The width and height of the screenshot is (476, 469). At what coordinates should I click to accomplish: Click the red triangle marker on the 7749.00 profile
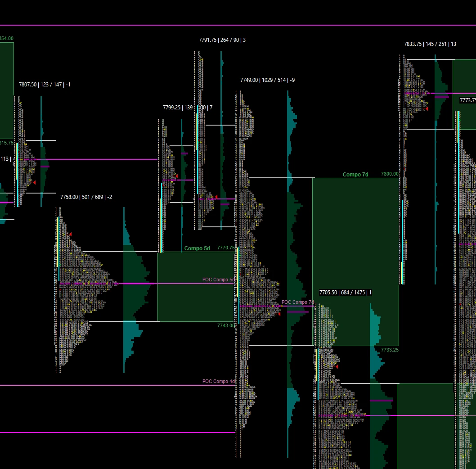279,314
